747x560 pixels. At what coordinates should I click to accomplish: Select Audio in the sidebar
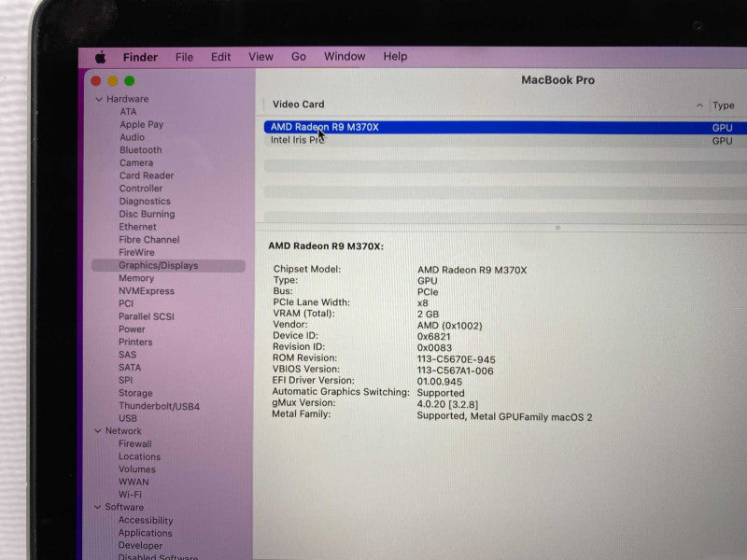pyautogui.click(x=132, y=137)
